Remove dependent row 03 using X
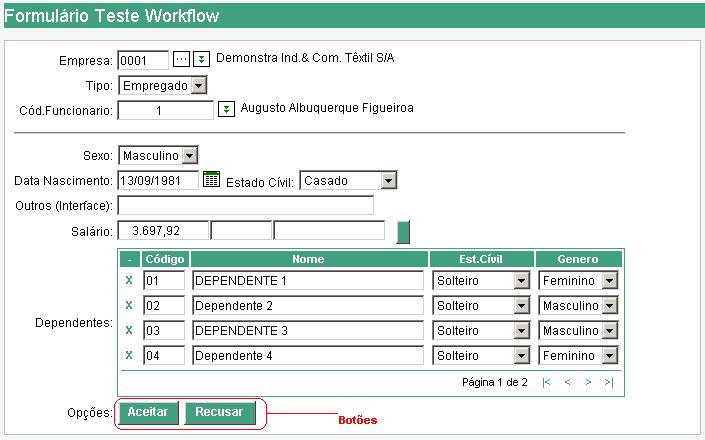705x440 pixels. 129,330
